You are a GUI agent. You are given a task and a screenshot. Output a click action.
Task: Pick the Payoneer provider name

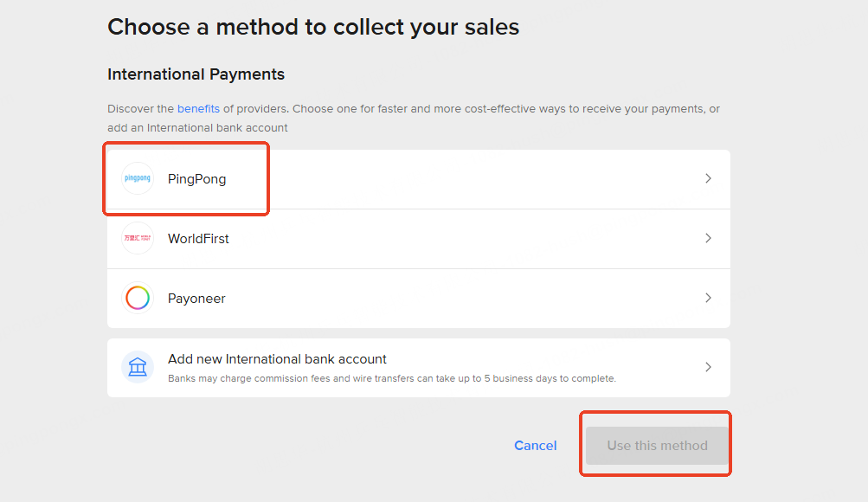coord(196,299)
